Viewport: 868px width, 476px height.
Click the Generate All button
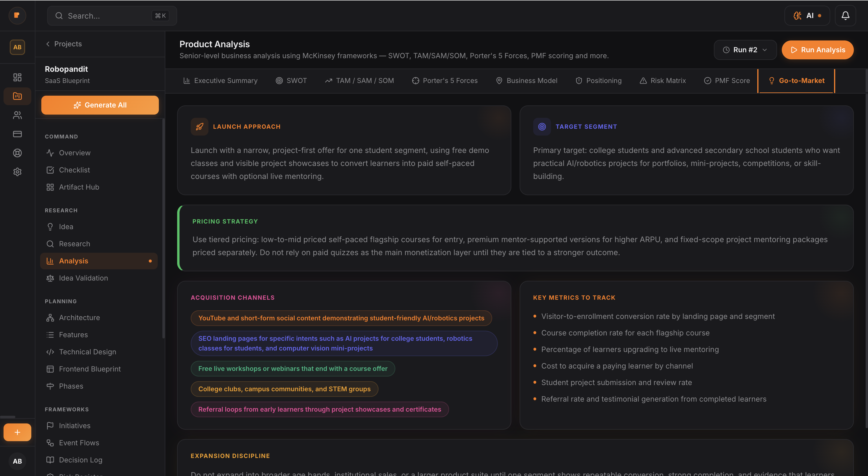(100, 105)
